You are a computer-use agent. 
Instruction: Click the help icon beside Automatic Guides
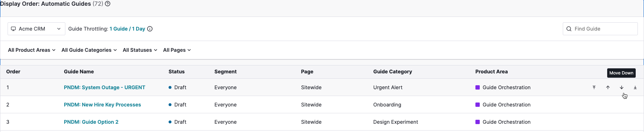(108, 4)
